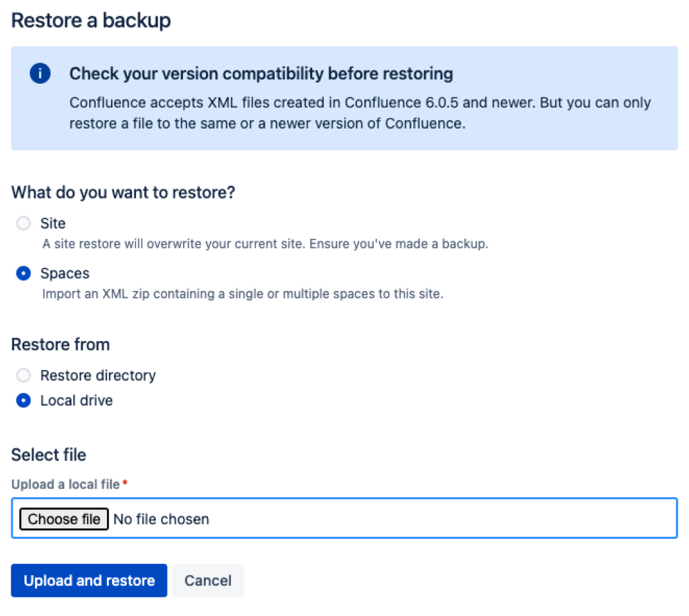Viewport: 689px width, 616px height.
Task: Click the 'Select file' section heading
Action: point(49,454)
